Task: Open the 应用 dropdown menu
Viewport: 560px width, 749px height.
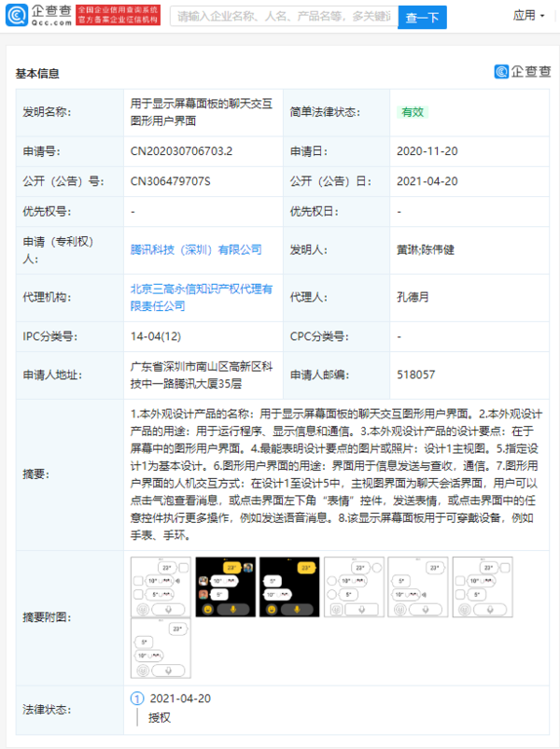Action: click(528, 16)
